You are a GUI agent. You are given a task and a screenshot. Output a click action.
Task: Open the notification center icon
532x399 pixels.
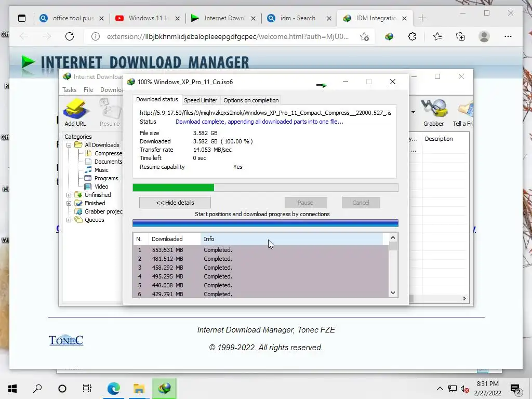tap(516, 389)
